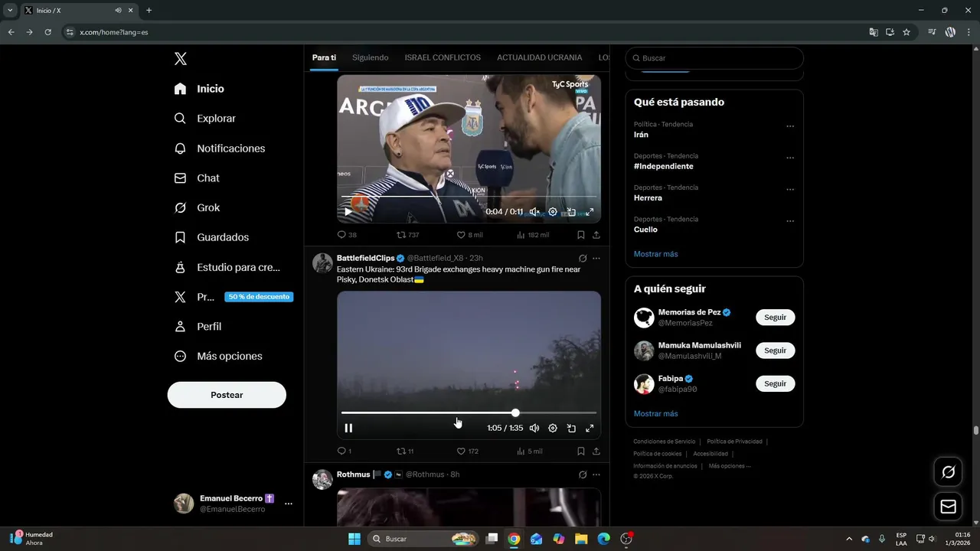
Task: Open the floating Grok button
Action: [x=948, y=472]
